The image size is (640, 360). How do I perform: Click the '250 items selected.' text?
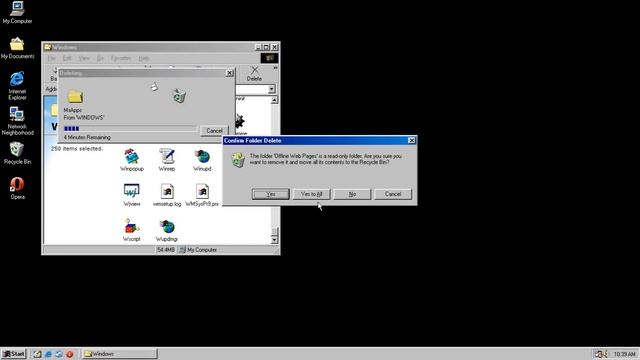(77, 149)
